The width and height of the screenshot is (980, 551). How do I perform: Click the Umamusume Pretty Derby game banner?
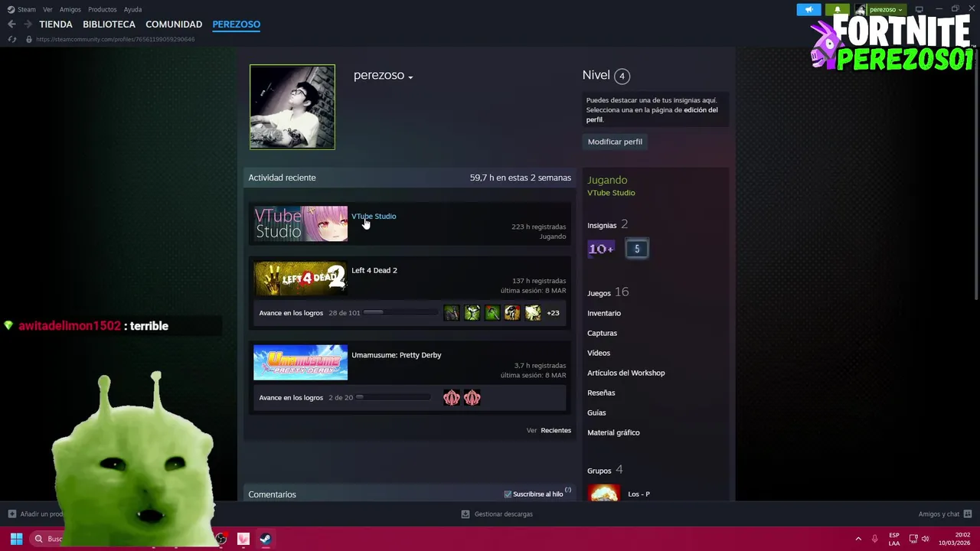(301, 363)
